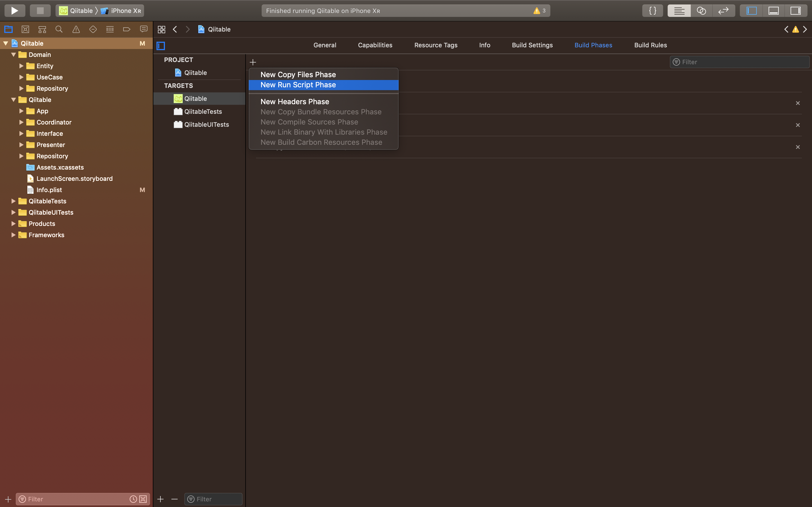Toggle the bottom Debug area visibility
Image resolution: width=812 pixels, height=507 pixels.
pyautogui.click(x=773, y=11)
